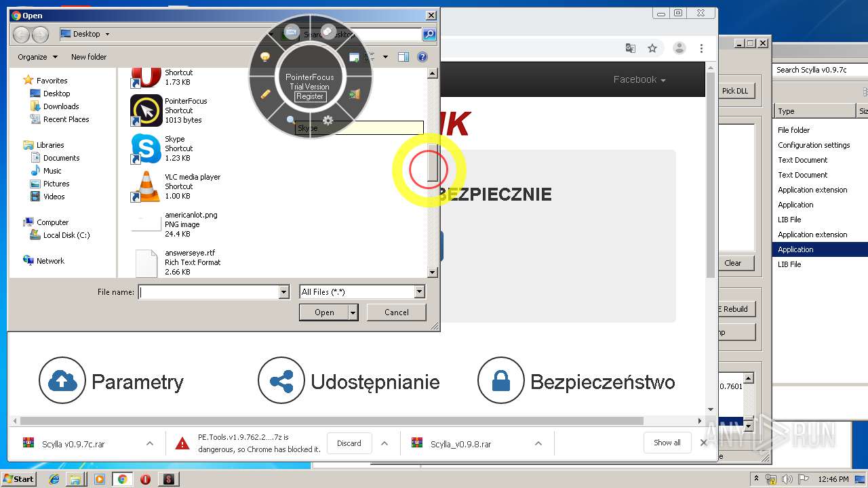Discard the blocked PE.Tools download

point(349,443)
